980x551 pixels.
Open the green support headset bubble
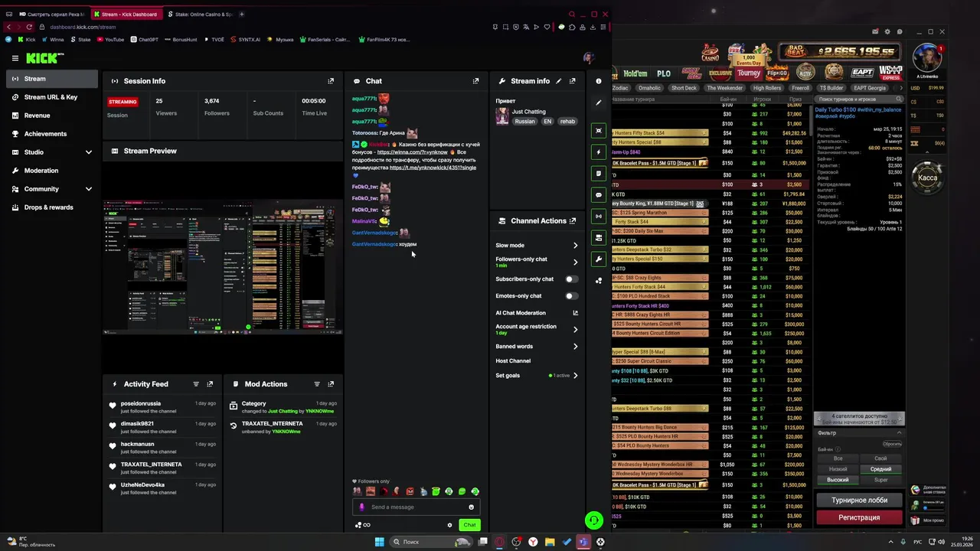(593, 520)
